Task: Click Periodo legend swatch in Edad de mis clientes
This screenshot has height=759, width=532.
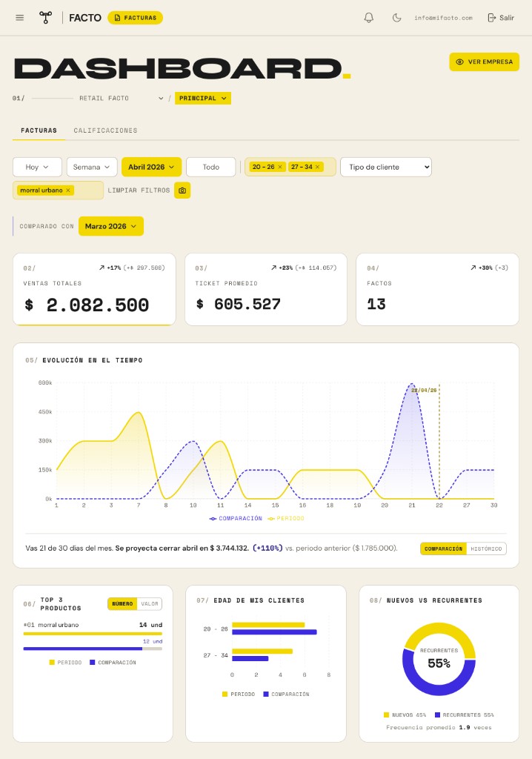Action: click(x=225, y=694)
